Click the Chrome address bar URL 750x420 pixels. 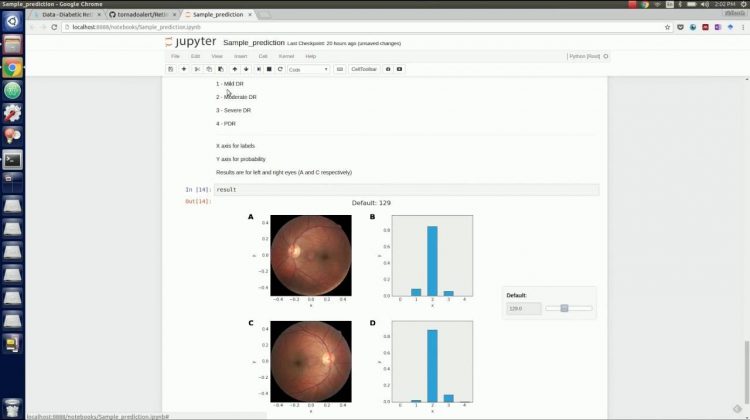(x=137, y=27)
